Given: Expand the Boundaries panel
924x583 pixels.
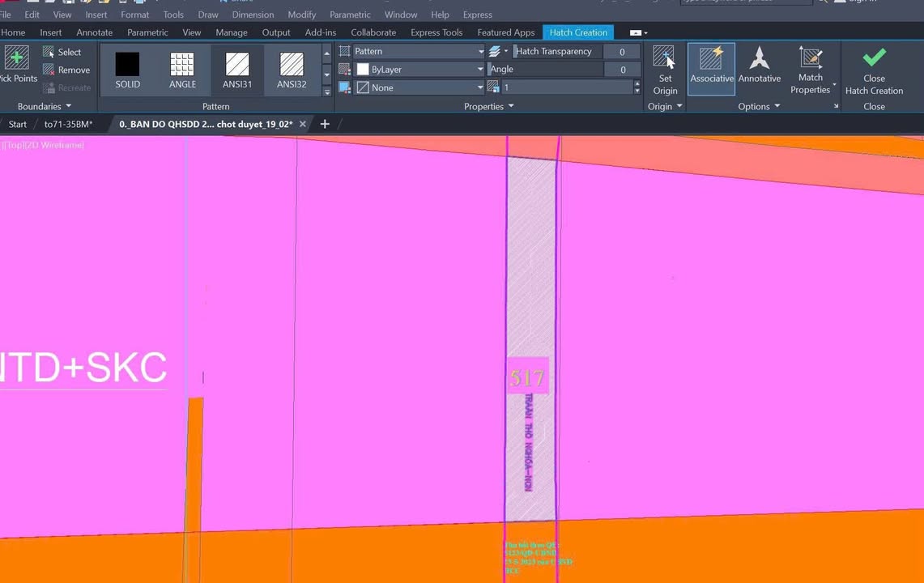Looking at the screenshot, I should pyautogui.click(x=45, y=106).
